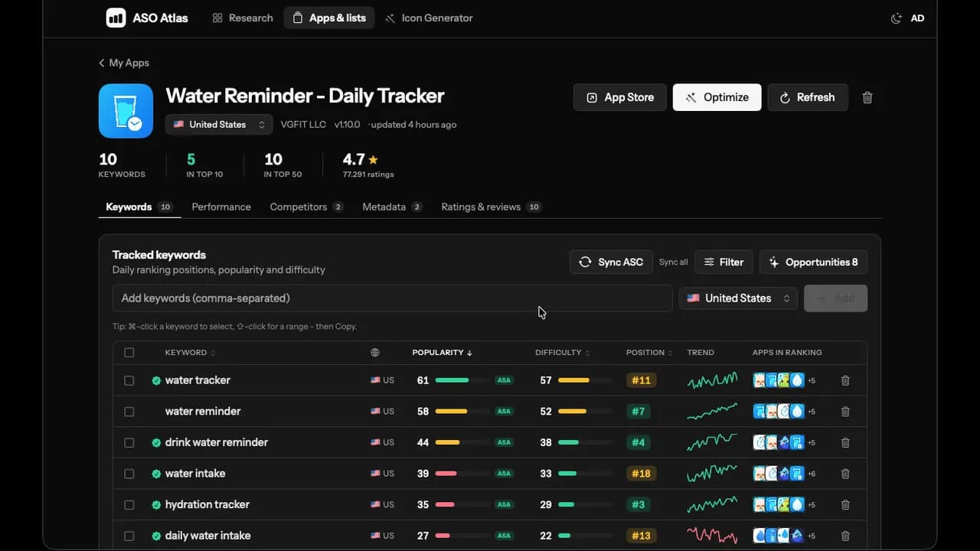Click the App Store button
Screen dimensions: 980x551
point(620,97)
